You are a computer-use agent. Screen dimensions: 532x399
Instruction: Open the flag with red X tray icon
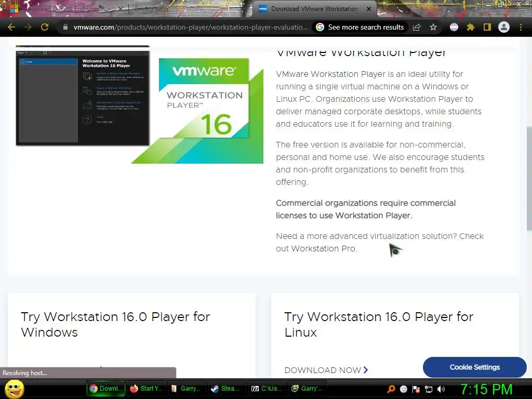pos(416,389)
